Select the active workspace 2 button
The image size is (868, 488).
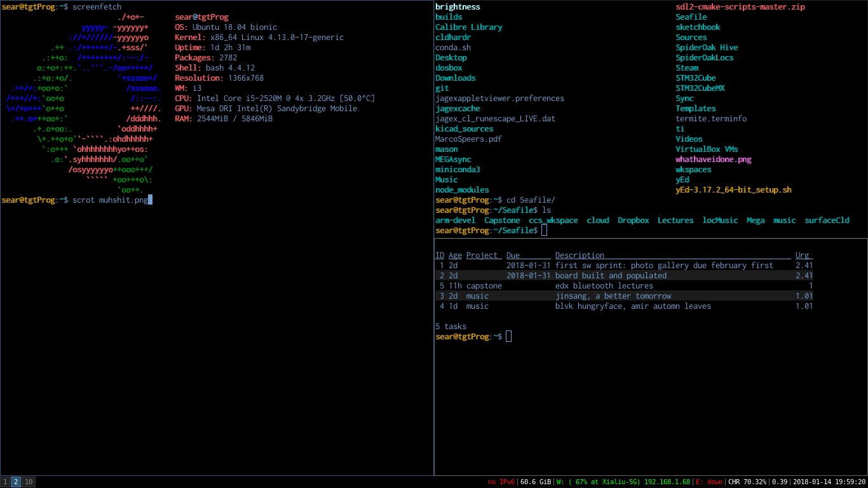16,482
